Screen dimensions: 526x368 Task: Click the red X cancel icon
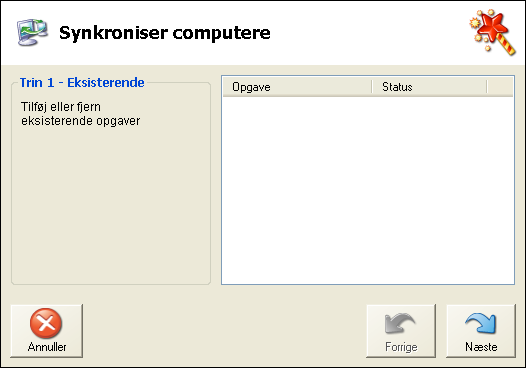click(x=46, y=323)
